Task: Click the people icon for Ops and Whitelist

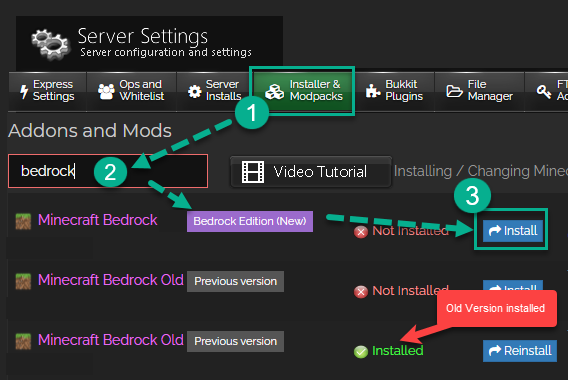Action: (x=106, y=91)
